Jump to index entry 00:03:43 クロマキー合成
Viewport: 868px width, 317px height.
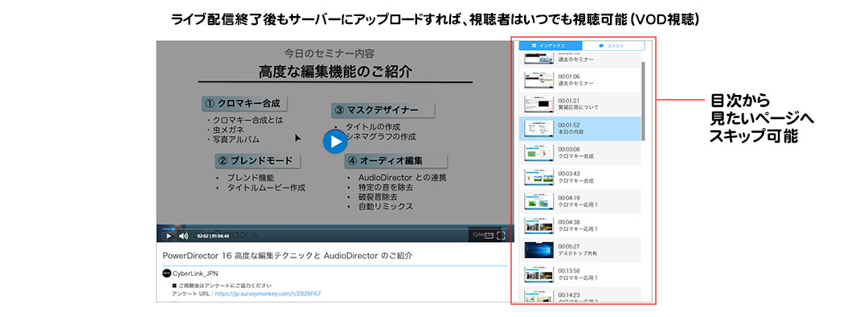(x=580, y=177)
